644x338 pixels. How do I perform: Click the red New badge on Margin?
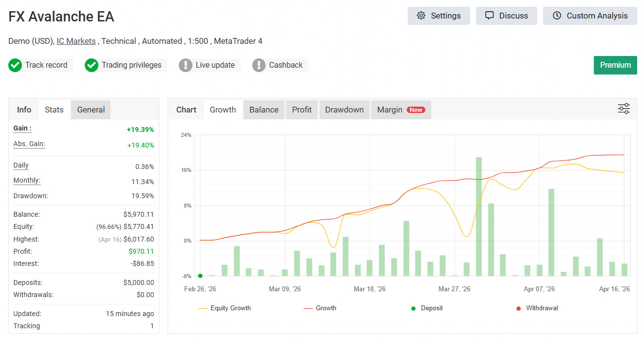[416, 110]
